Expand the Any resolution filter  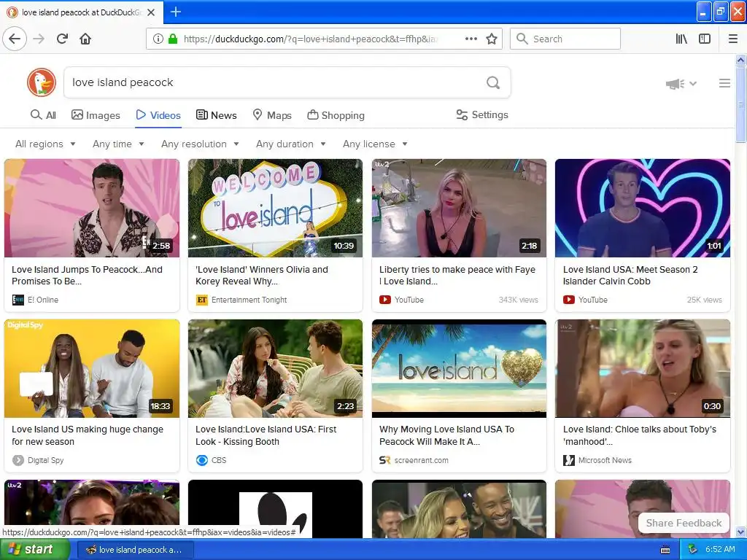pyautogui.click(x=200, y=144)
